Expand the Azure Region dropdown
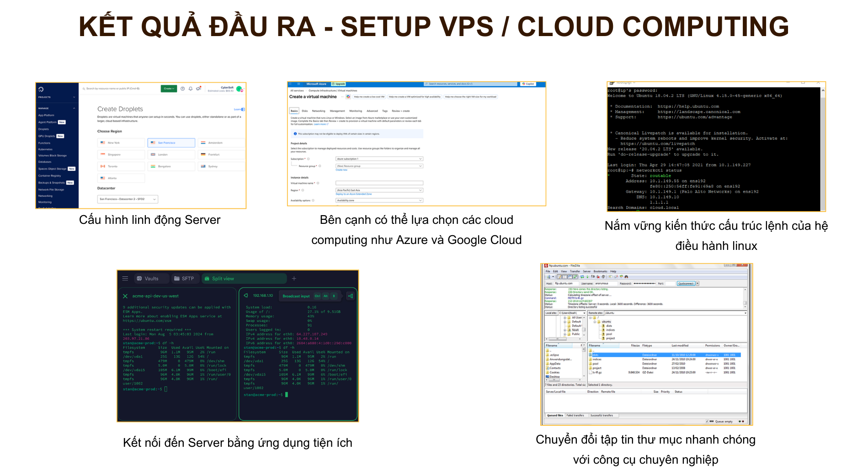The width and height of the screenshot is (868, 471). [379, 190]
